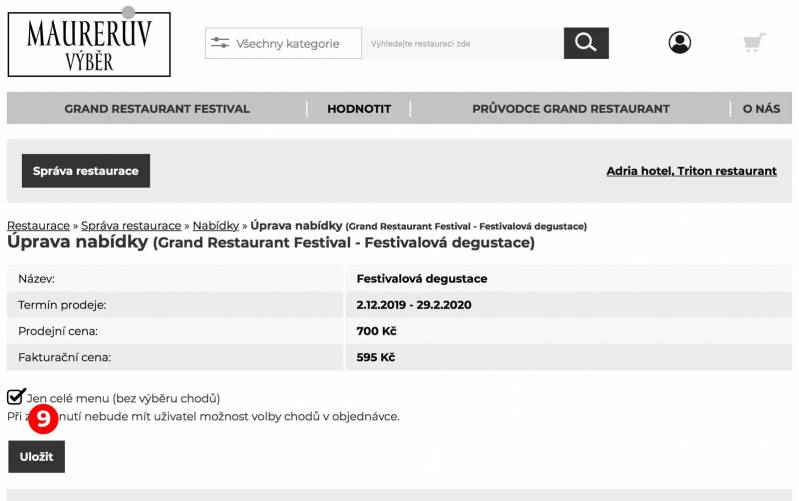
Task: Click the filter sliders icon beside Všechny kategorie
Action: coord(220,43)
